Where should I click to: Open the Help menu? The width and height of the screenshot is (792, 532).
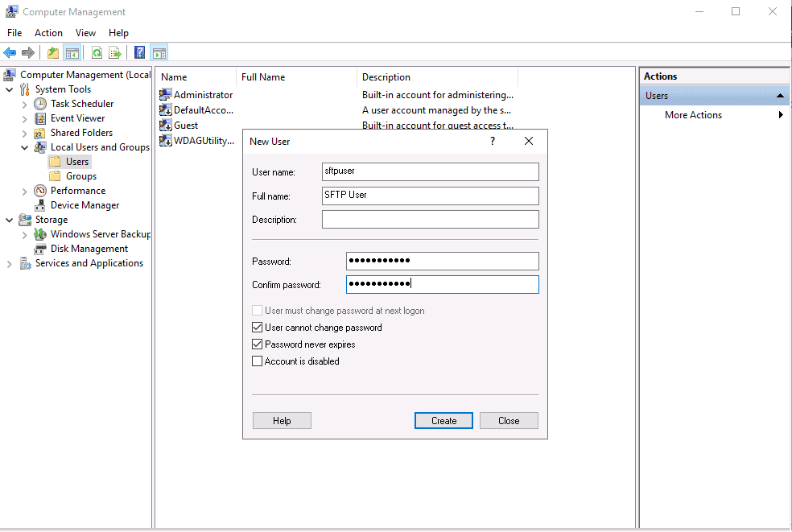click(x=118, y=33)
